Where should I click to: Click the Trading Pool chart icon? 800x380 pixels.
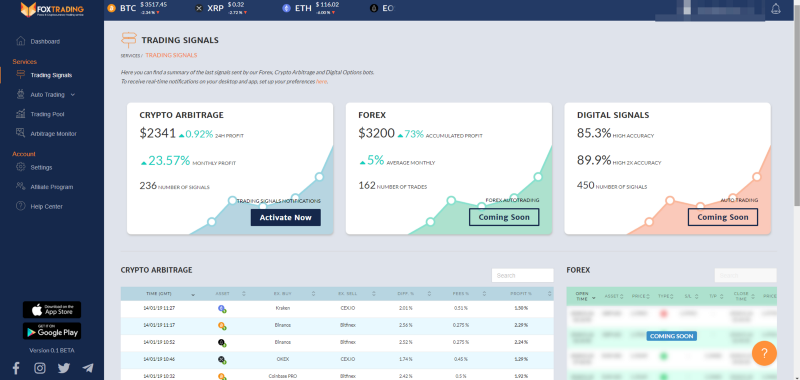click(20, 114)
